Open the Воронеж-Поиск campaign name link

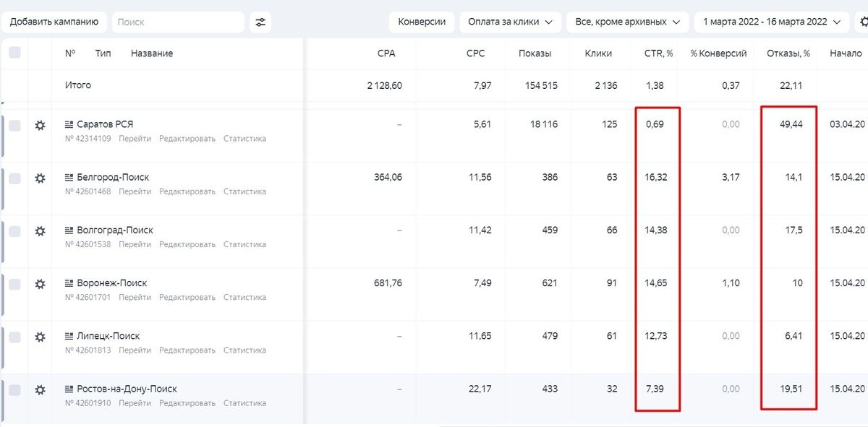coord(112,282)
